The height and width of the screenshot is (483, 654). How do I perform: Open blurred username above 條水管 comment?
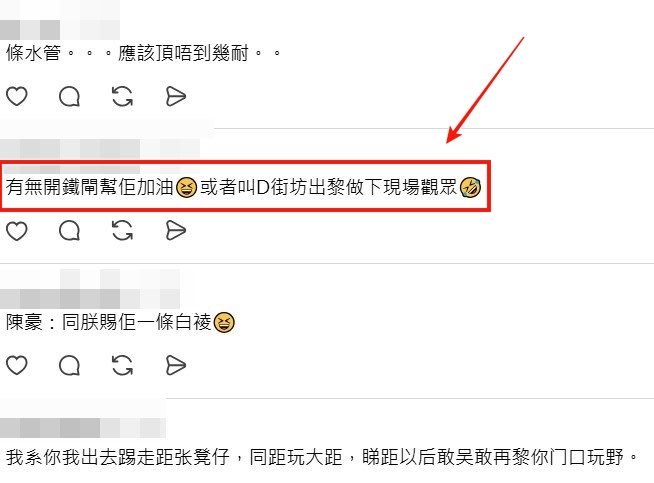click(x=30, y=30)
